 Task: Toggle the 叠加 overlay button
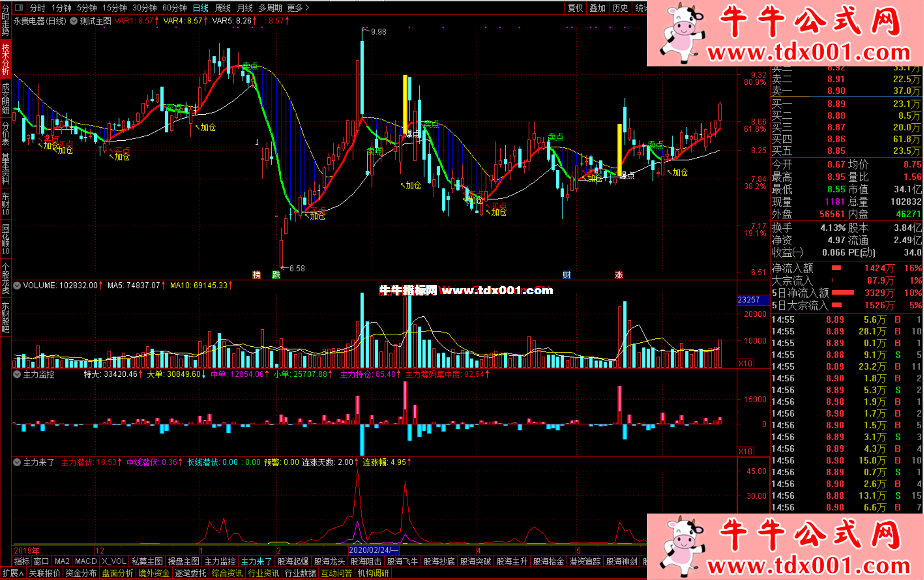597,8
